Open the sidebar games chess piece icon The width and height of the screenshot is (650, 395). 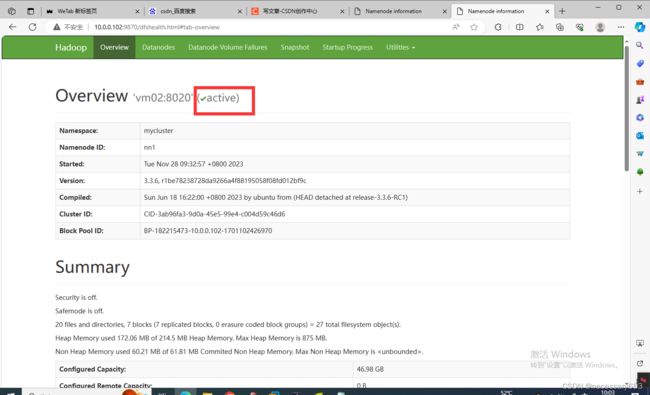[640, 99]
